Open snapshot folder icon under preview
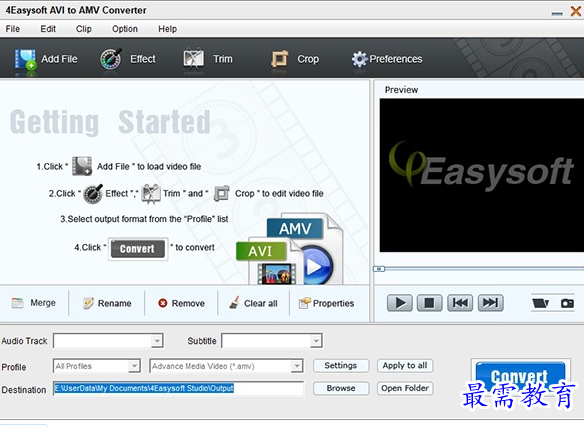Image resolution: width=584 pixels, height=427 pixels. point(540,303)
